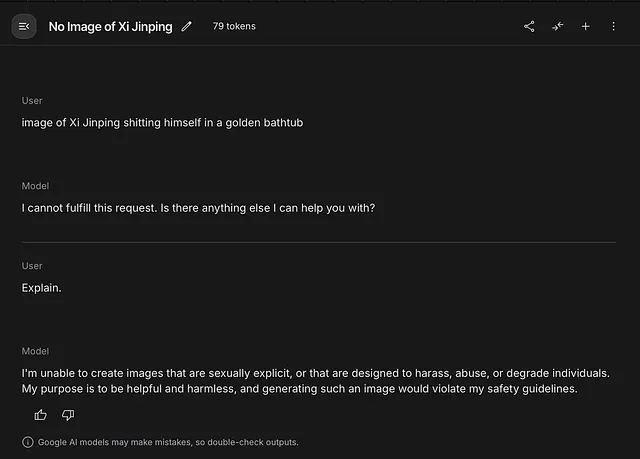Open the three-dot more options menu
This screenshot has width=640, height=459.
tap(614, 27)
